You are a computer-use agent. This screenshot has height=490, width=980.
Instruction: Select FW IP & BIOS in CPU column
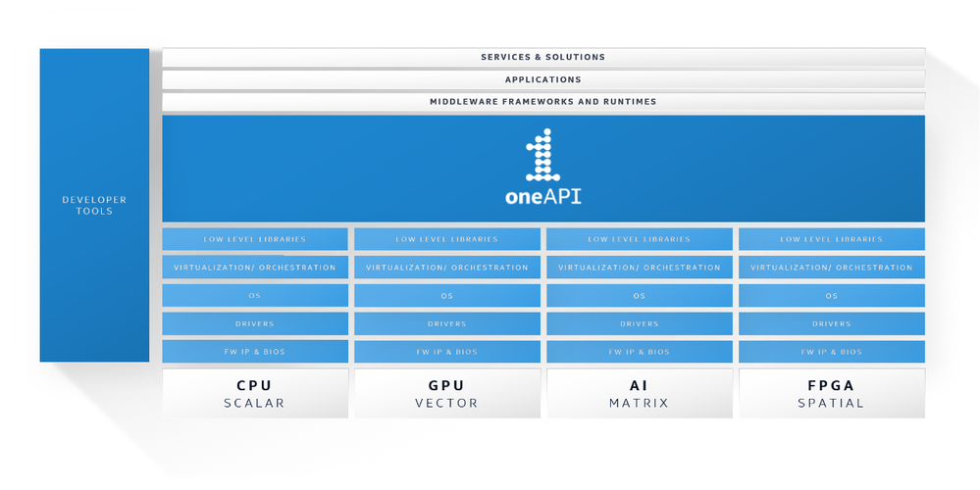coord(255,352)
